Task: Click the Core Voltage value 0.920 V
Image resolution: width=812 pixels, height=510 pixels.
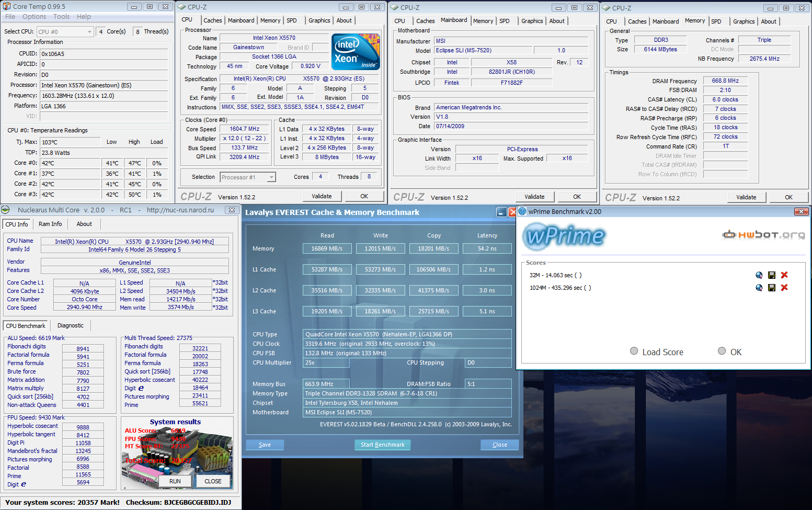Action: click(311, 66)
